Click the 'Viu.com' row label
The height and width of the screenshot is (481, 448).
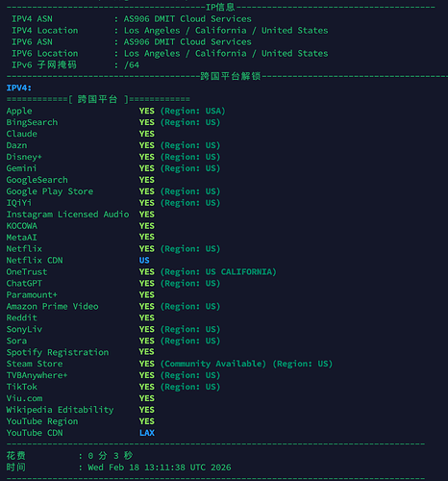coord(24,398)
